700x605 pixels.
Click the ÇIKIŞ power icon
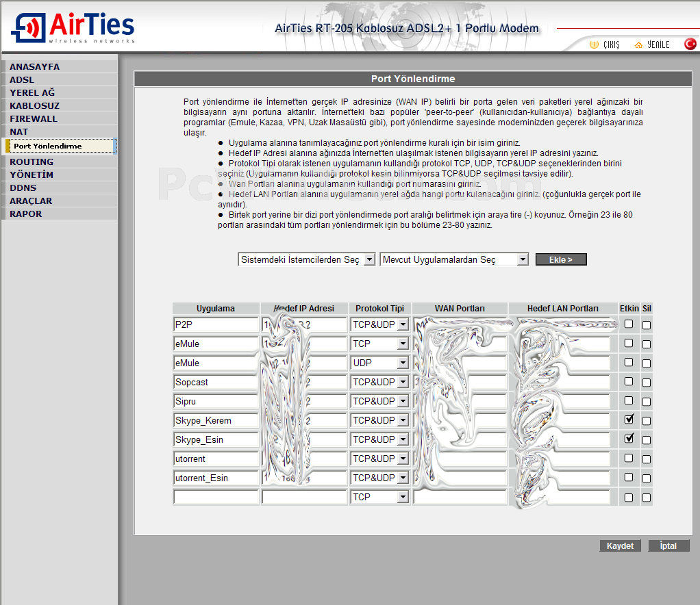[x=594, y=44]
